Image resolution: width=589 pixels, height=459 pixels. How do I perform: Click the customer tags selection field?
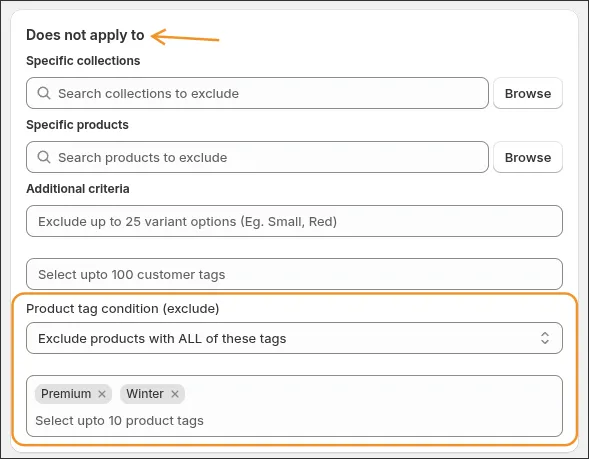pyautogui.click(x=294, y=274)
